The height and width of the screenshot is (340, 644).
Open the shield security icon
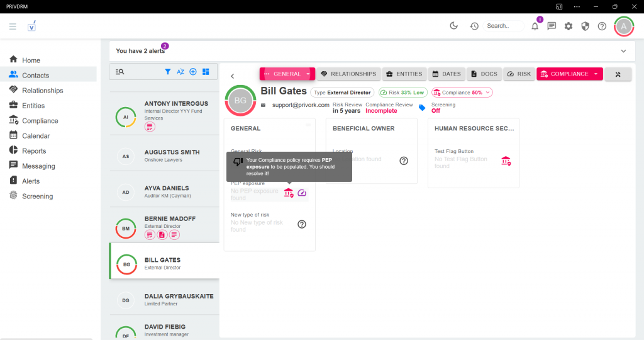[585, 26]
